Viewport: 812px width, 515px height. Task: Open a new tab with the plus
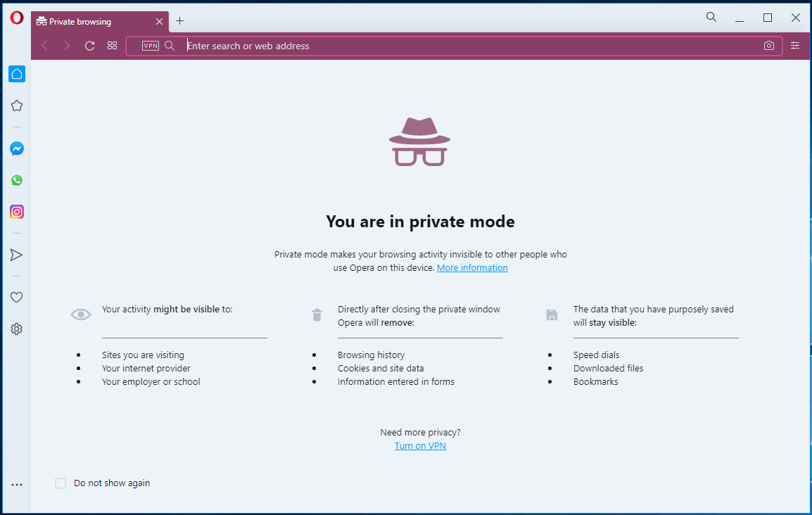coord(179,21)
